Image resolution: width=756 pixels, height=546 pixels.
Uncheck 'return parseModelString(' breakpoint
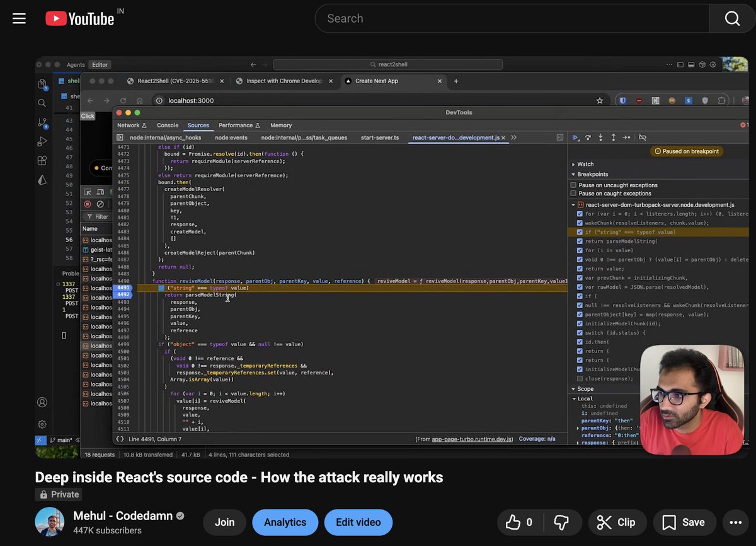(580, 241)
